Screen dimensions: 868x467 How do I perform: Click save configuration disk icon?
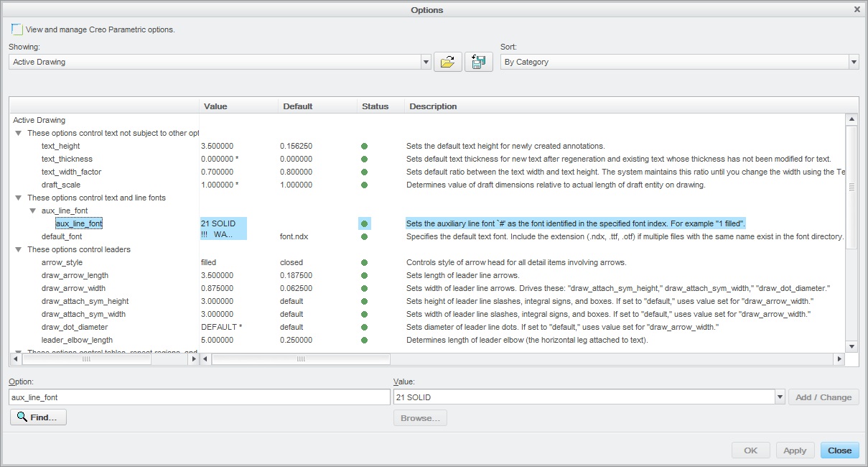(478, 62)
